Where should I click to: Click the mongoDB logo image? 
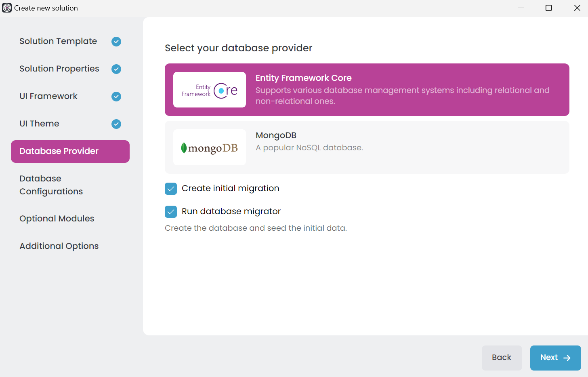(210, 147)
